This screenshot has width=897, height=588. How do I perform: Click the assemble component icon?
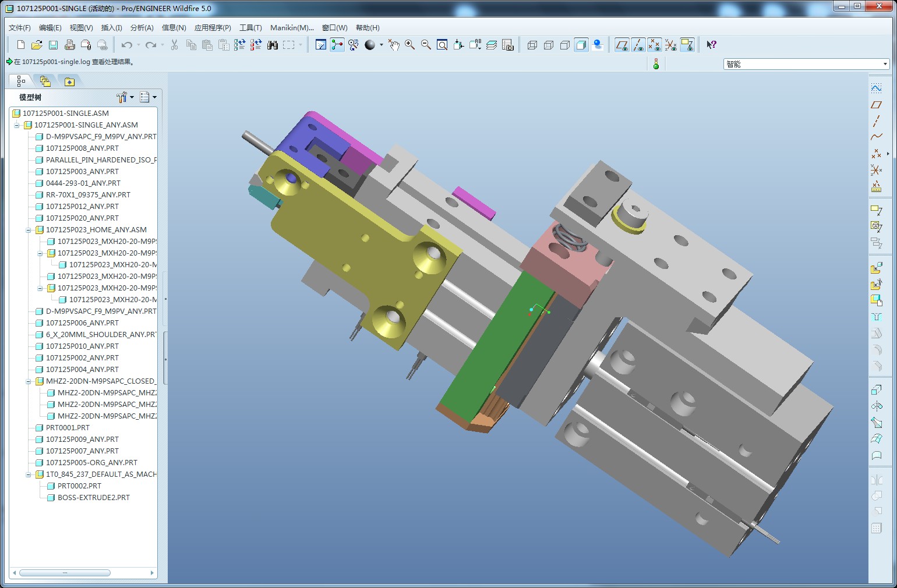pyautogui.click(x=876, y=268)
